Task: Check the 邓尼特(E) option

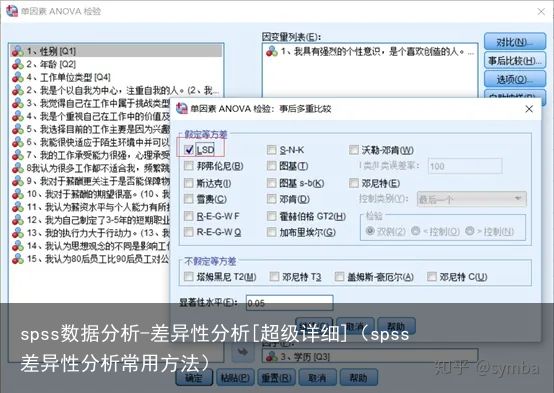Action: (x=354, y=183)
